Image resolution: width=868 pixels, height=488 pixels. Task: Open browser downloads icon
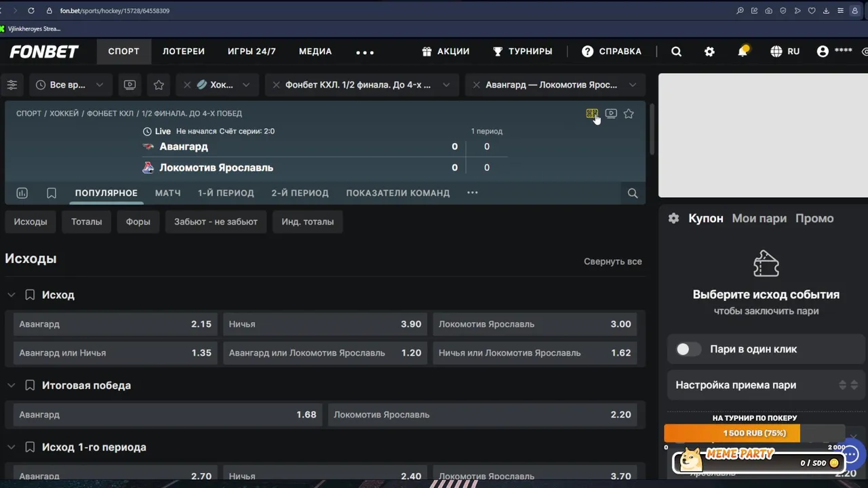coord(827,11)
